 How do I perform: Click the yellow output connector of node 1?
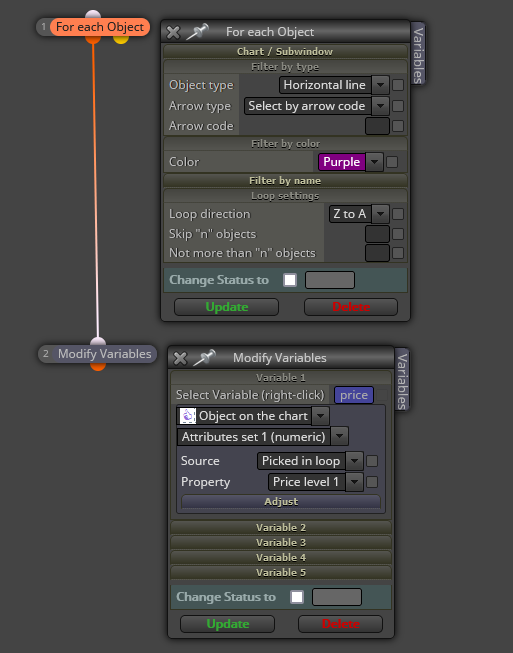click(121, 40)
